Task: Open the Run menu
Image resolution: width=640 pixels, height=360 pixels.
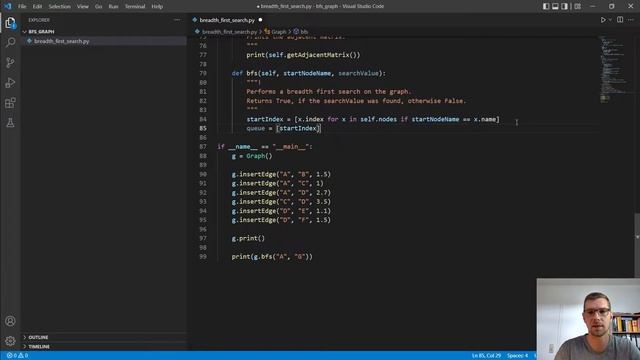Action: pyautogui.click(x=113, y=6)
